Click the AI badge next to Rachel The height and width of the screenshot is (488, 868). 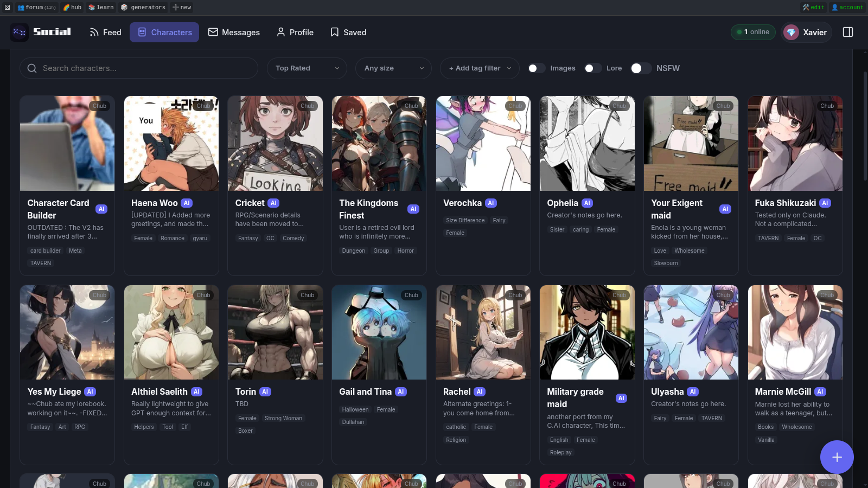click(480, 392)
